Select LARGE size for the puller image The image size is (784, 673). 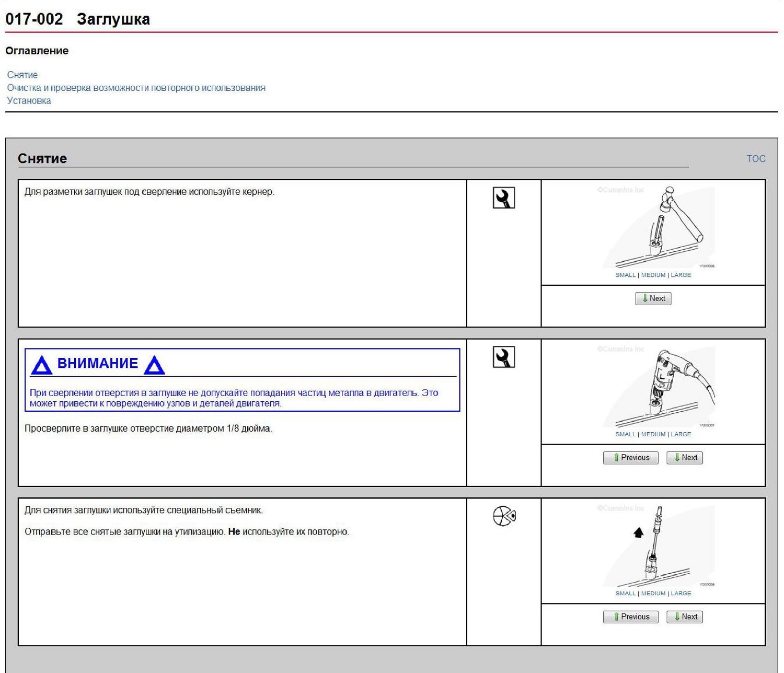point(681,594)
